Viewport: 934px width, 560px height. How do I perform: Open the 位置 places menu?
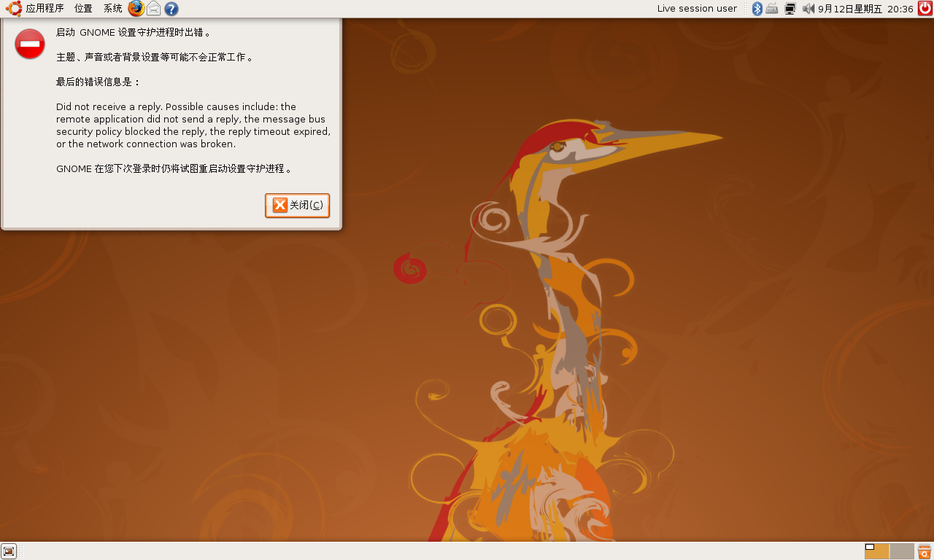tap(83, 9)
